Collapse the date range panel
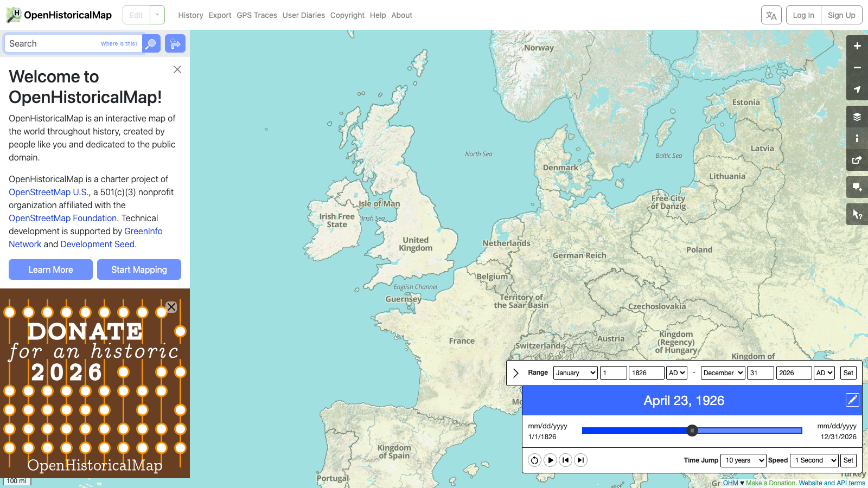The width and height of the screenshot is (868, 488). pos(515,373)
